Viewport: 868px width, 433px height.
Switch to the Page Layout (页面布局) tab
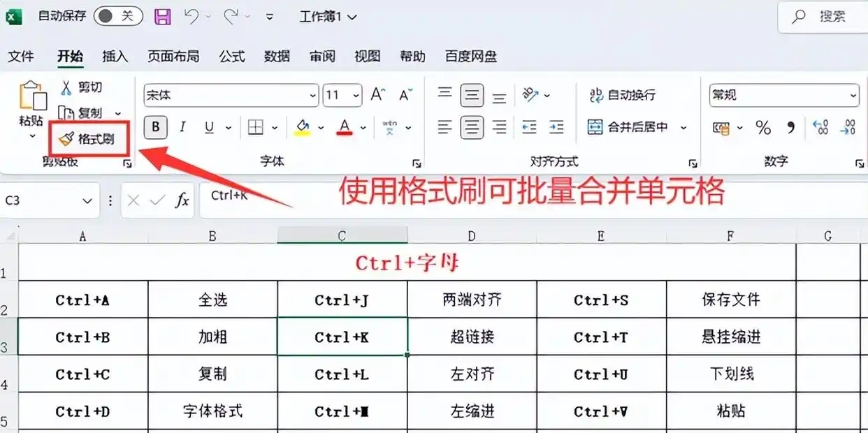[173, 57]
